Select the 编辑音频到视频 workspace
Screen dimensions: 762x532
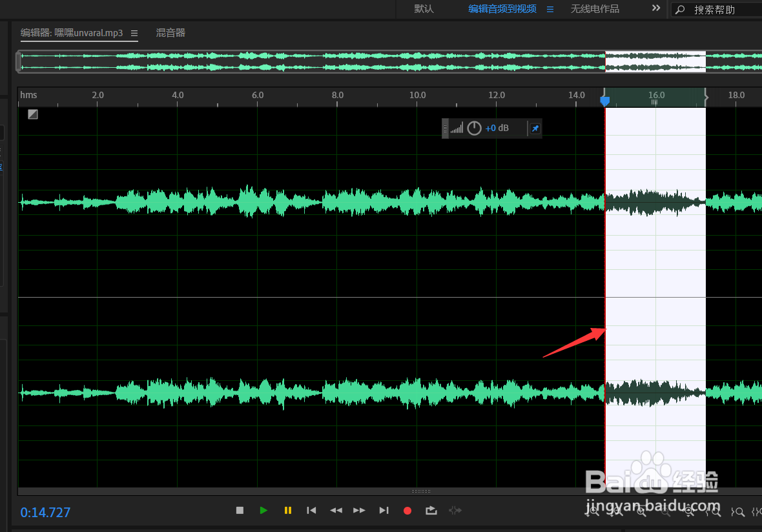(x=502, y=9)
